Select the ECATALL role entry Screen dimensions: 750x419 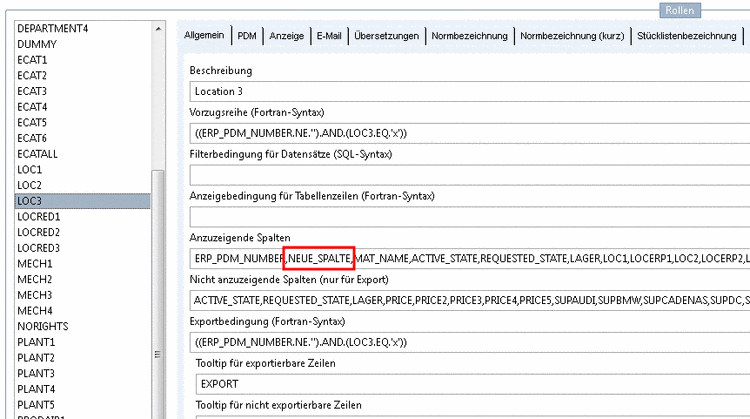pyautogui.click(x=39, y=153)
